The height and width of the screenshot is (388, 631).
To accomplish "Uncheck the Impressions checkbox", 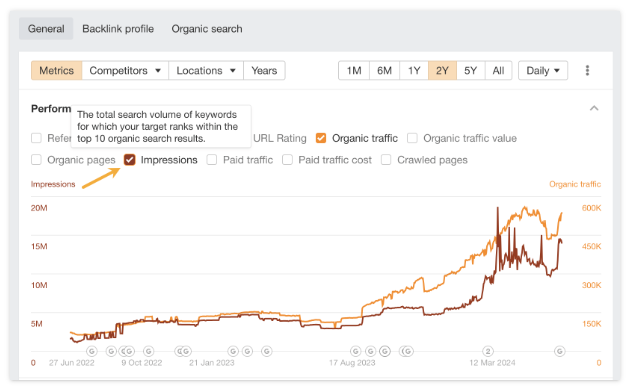I will 130,160.
